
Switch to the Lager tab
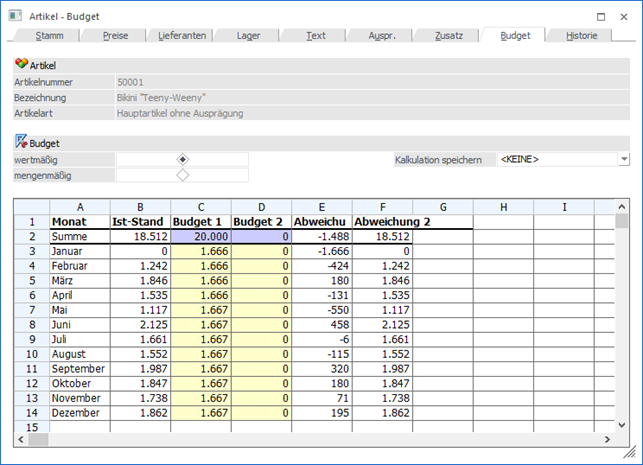pos(249,35)
